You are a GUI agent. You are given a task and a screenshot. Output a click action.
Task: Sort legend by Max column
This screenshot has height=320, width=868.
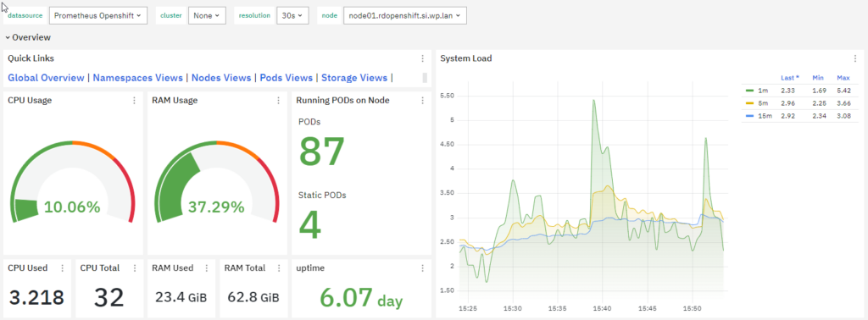843,78
